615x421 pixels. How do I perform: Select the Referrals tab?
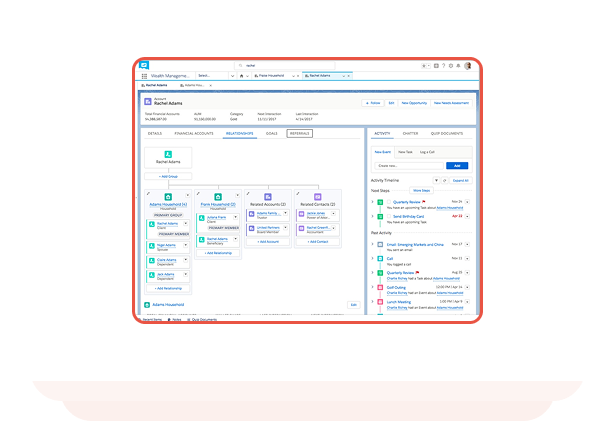(299, 133)
